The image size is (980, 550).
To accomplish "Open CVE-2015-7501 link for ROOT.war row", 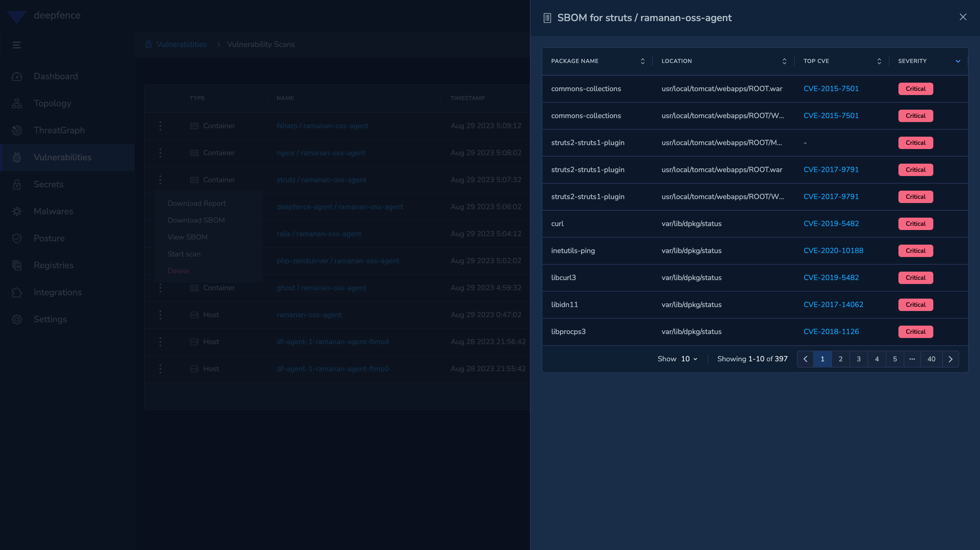I will pyautogui.click(x=831, y=89).
